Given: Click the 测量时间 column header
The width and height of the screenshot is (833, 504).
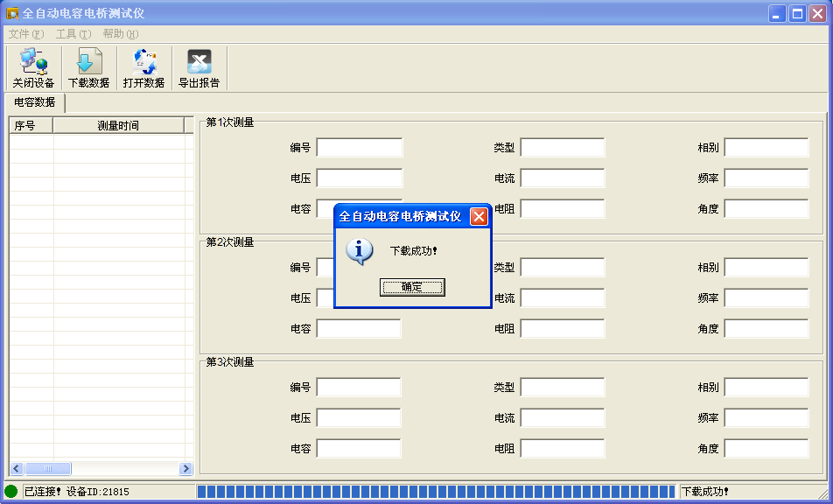Looking at the screenshot, I should [118, 126].
